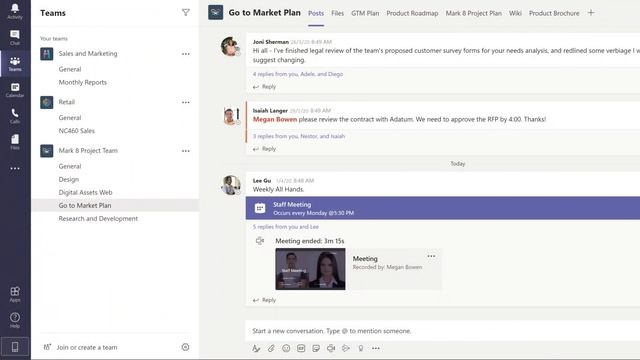Open Chat from the left rail
Screen dimensions: 640x360
point(15,38)
